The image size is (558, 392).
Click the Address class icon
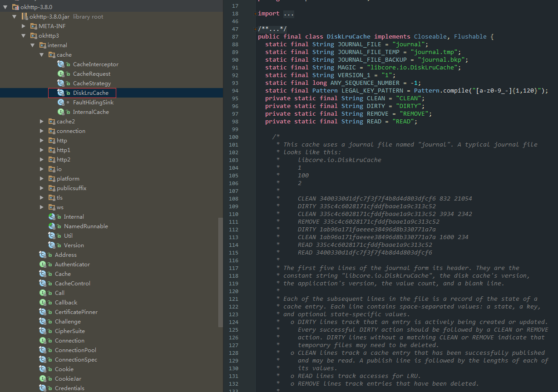click(x=43, y=255)
